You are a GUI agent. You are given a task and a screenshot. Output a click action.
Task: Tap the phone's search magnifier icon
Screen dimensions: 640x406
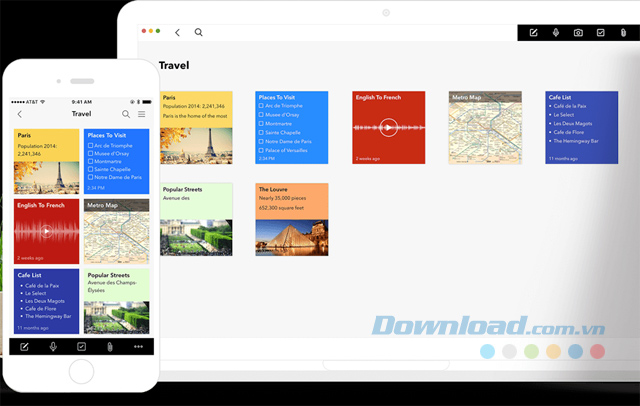point(126,114)
